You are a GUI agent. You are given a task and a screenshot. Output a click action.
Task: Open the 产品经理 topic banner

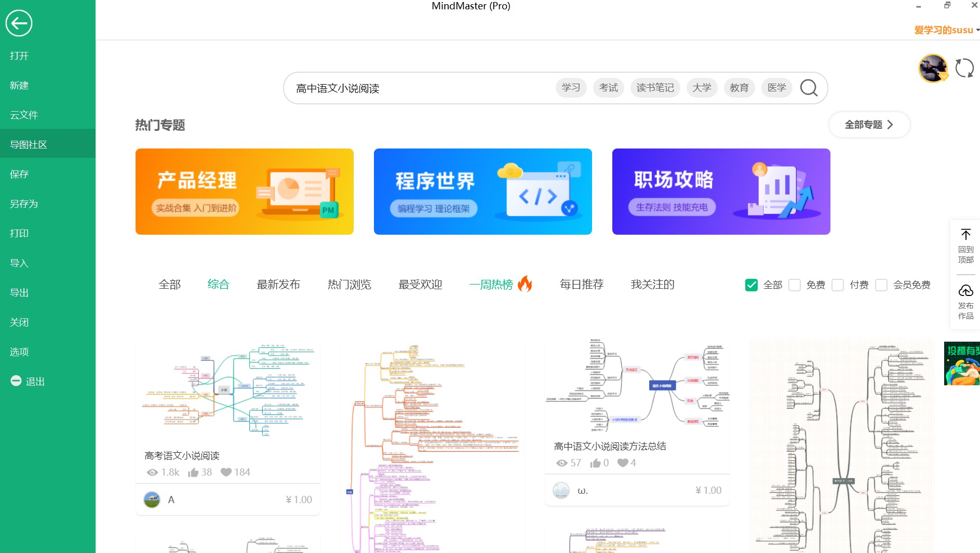(245, 192)
